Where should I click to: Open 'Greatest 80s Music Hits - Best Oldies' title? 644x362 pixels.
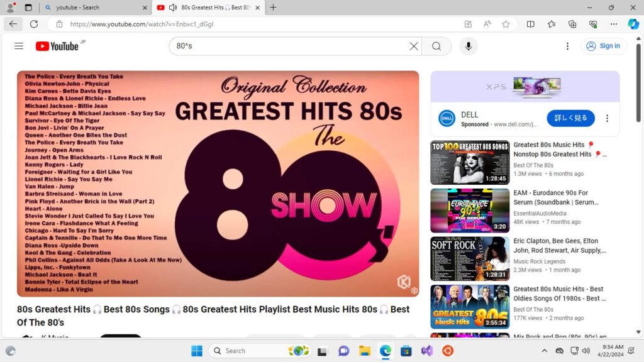tap(559, 293)
